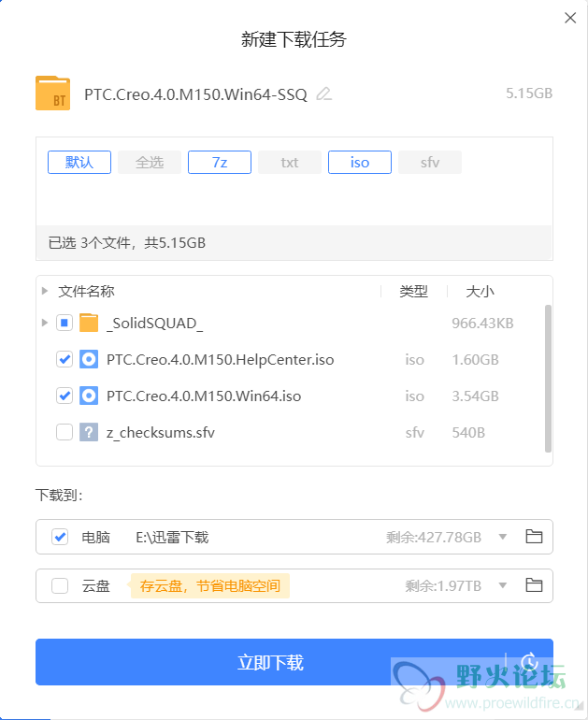Select the z_checksums.sfv file name
This screenshot has width=588, height=720.
[161, 433]
